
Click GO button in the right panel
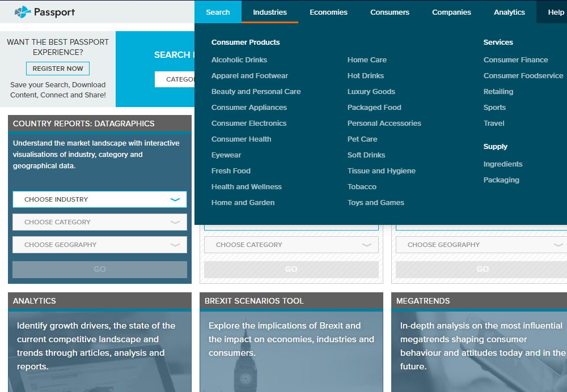[x=481, y=269]
